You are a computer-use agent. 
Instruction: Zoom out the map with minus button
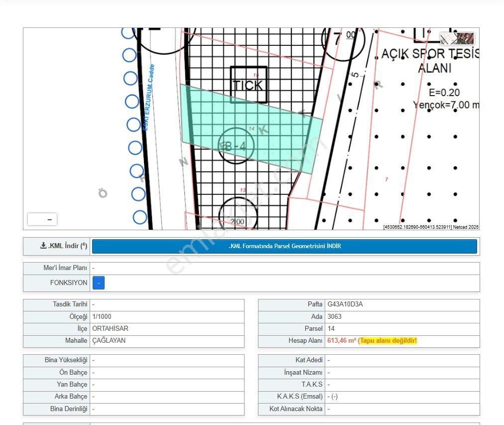pos(49,219)
